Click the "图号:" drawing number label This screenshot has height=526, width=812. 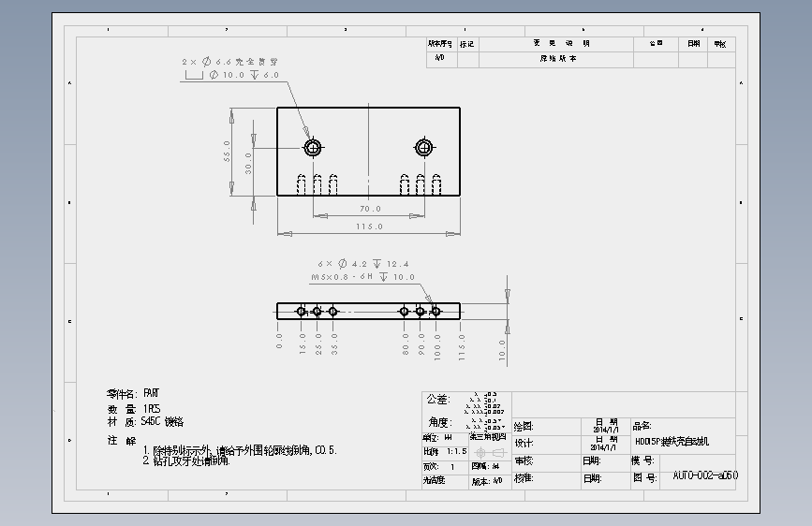(x=645, y=478)
